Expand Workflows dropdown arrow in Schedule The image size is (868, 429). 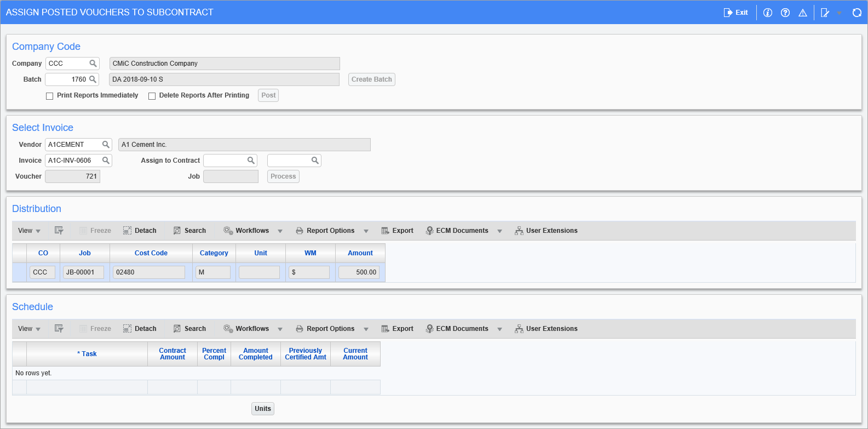click(x=280, y=329)
